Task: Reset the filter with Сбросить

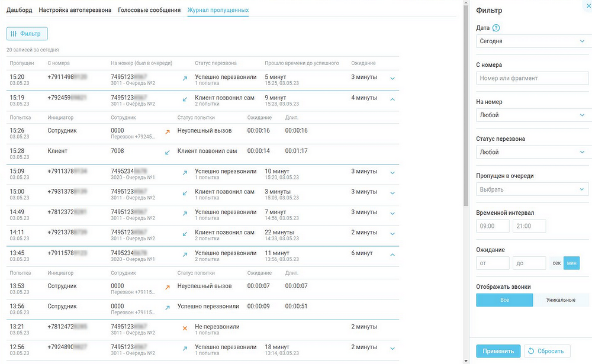Action: [546, 351]
